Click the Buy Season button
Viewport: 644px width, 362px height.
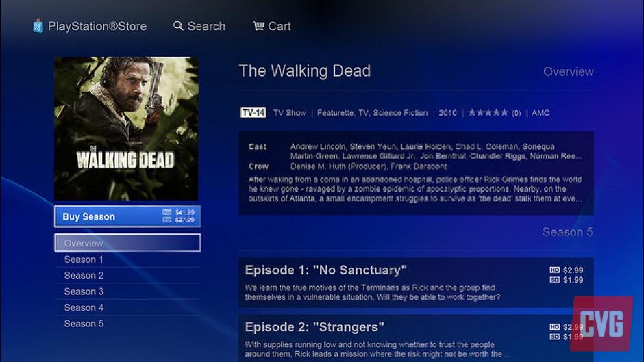(x=127, y=216)
